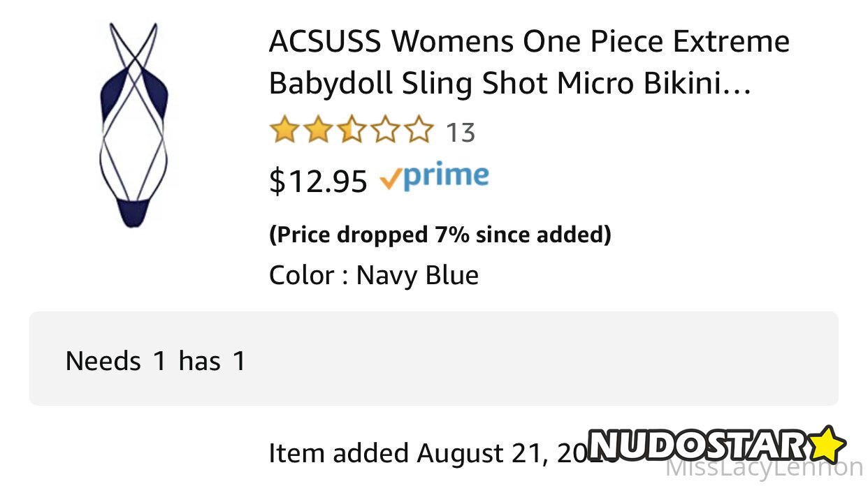Click the half-filled third rating star
The height and width of the screenshot is (486, 868).
coord(351,131)
